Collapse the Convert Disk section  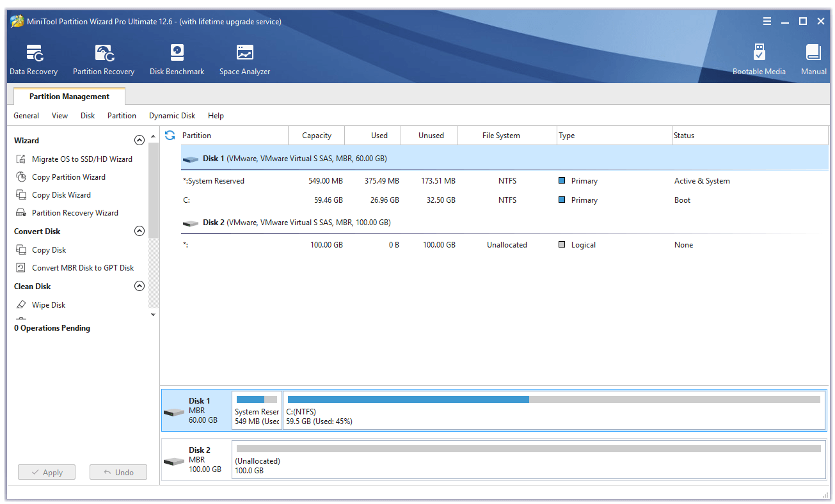pos(139,232)
